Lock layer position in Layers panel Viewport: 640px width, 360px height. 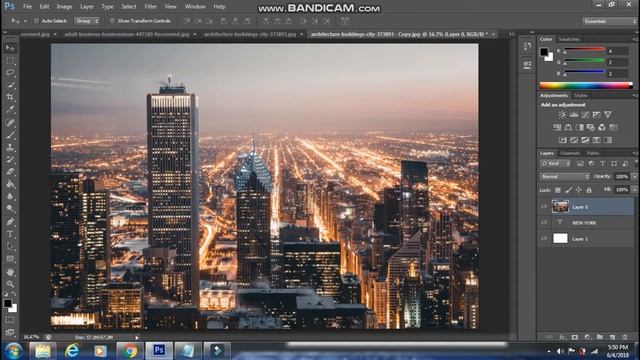click(578, 190)
